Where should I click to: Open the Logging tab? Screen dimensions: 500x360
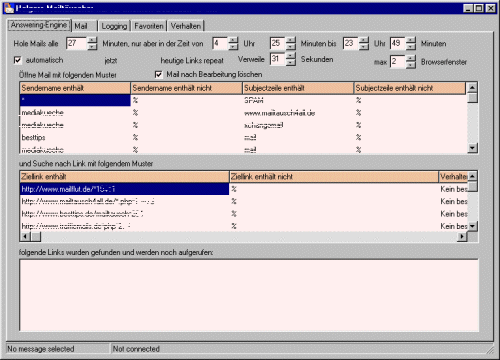pyautogui.click(x=114, y=26)
